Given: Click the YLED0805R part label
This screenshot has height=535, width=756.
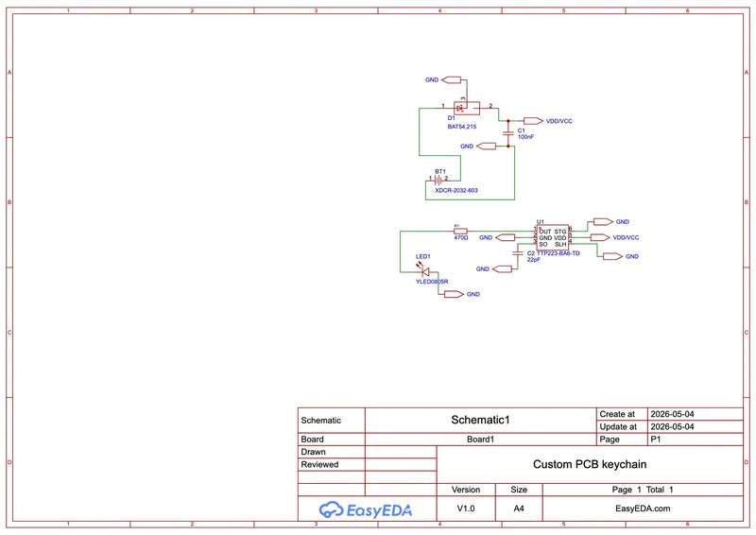Looking at the screenshot, I should pos(432,282).
